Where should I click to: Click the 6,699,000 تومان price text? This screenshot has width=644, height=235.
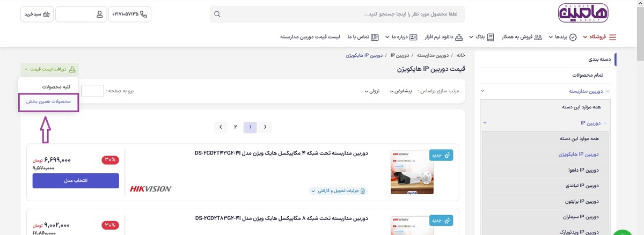52,160
